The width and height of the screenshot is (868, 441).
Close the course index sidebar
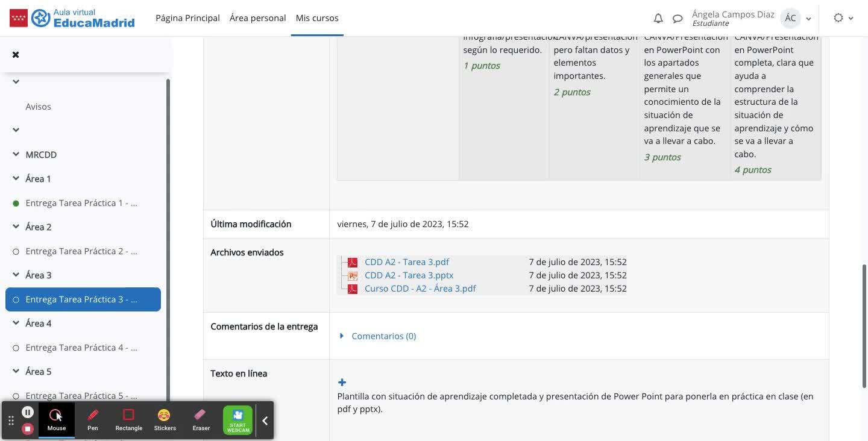coord(16,55)
